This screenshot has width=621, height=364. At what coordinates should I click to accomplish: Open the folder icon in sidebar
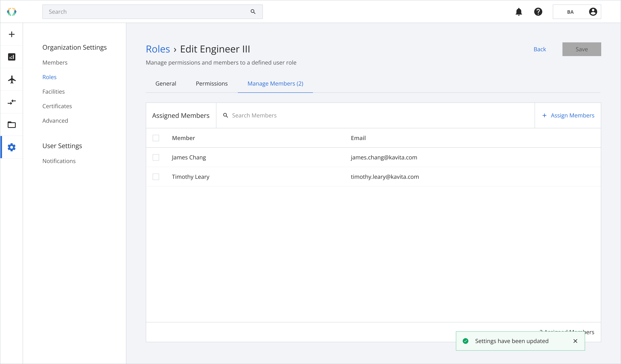(12, 125)
